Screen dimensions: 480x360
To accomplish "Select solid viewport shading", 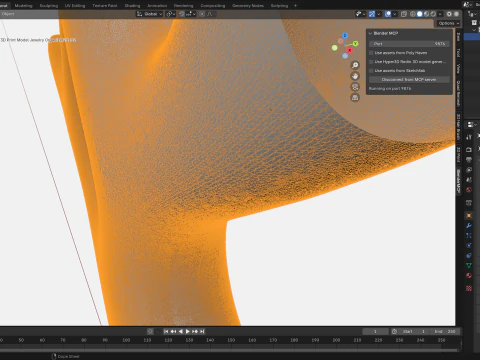I will coord(420,14).
